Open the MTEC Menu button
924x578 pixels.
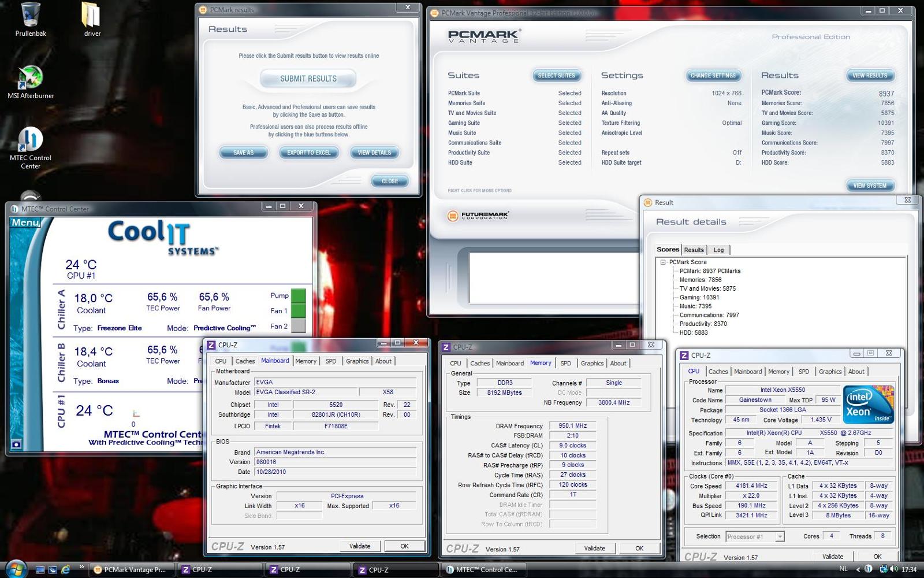tap(26, 223)
